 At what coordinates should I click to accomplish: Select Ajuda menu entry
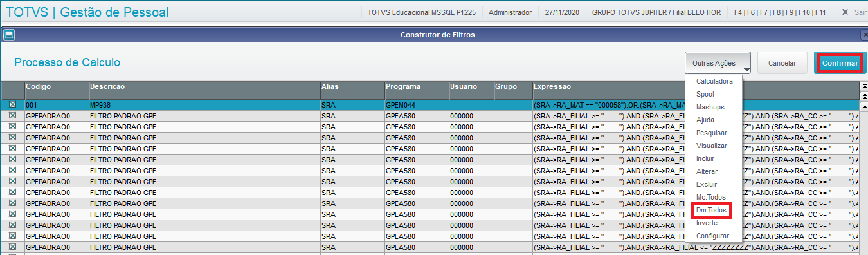705,120
